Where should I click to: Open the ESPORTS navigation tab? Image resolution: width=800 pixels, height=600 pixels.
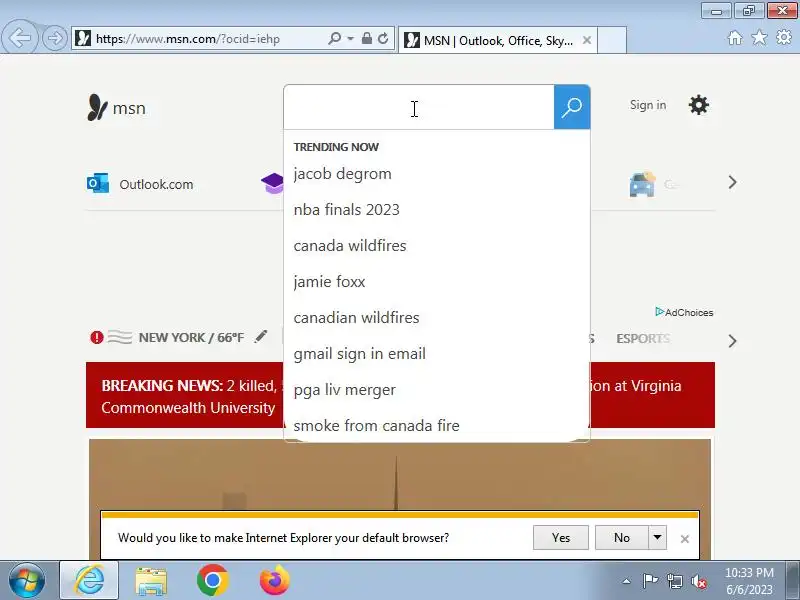tap(643, 339)
